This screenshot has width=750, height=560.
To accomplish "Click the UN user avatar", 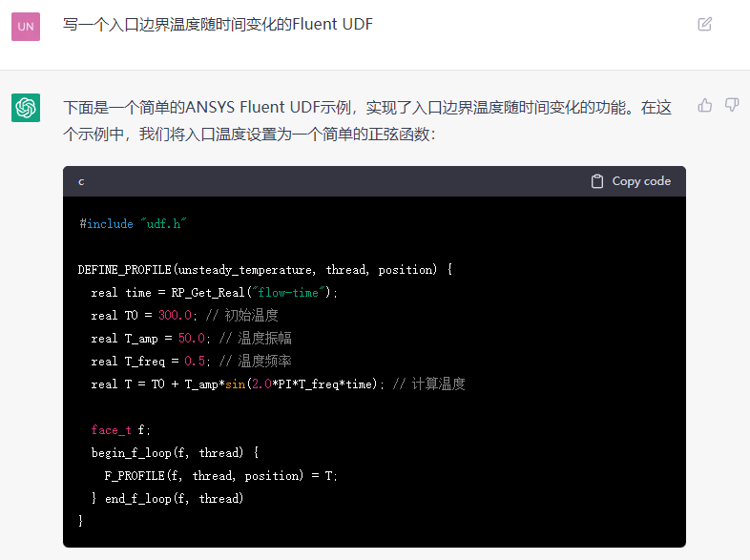I will 26,27.
